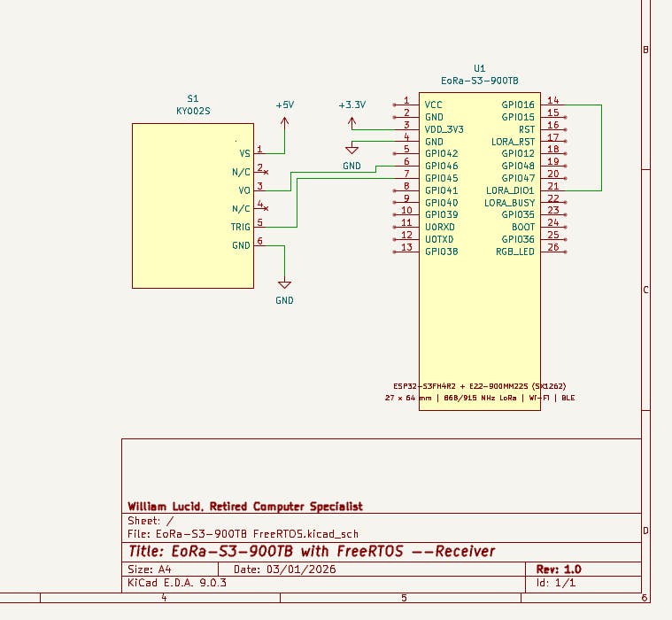Select the GND symbol below KY002S pin 6
The image size is (672, 620).
click(284, 292)
